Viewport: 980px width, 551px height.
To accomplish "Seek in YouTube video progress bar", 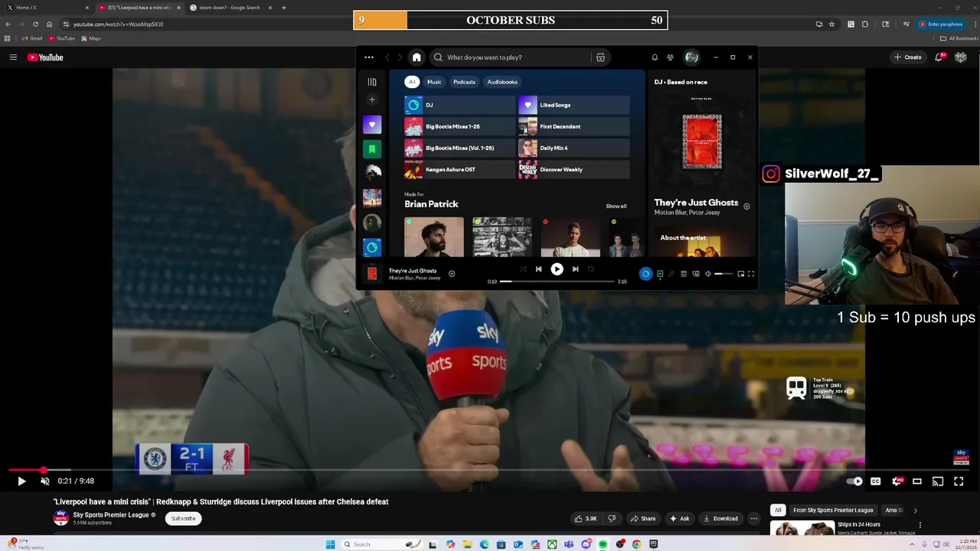I will point(490,470).
